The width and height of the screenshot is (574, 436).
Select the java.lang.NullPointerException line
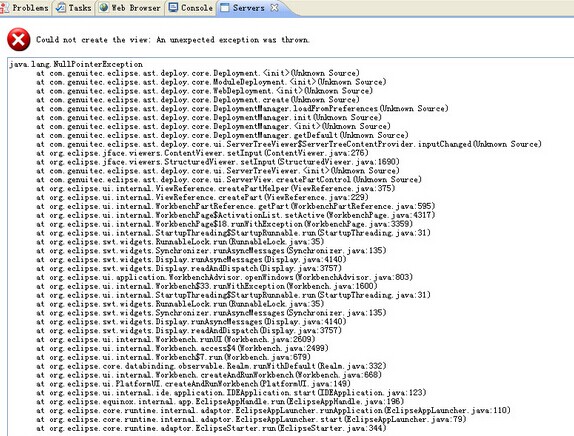76,64
